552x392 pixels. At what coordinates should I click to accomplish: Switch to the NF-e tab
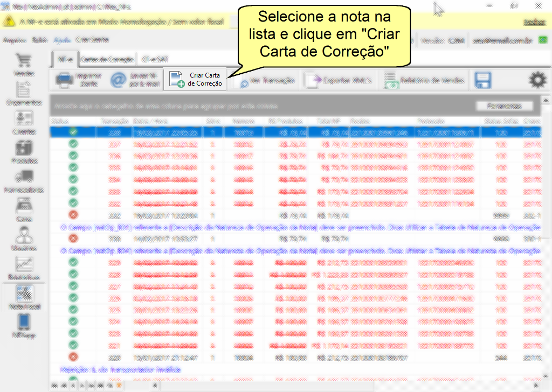tap(65, 59)
